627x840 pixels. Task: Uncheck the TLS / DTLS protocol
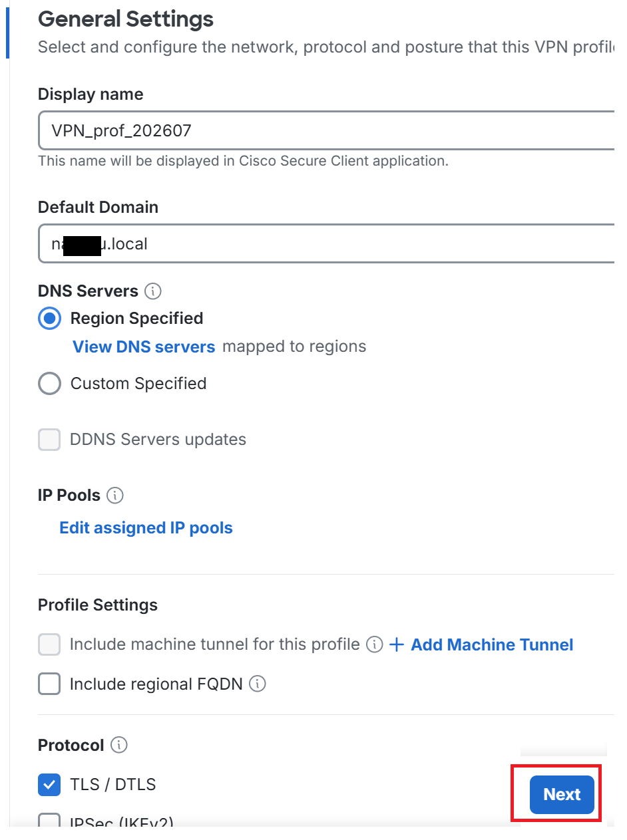(49, 785)
